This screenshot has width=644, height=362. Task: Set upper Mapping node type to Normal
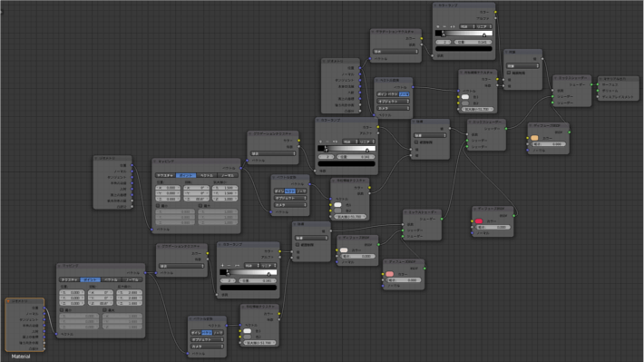coord(227,175)
